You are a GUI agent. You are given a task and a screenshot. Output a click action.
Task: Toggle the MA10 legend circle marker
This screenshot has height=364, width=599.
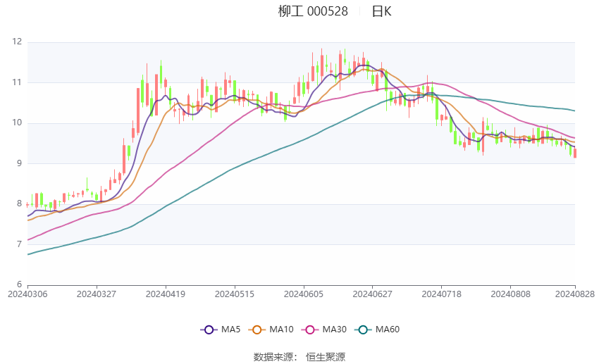point(257,330)
